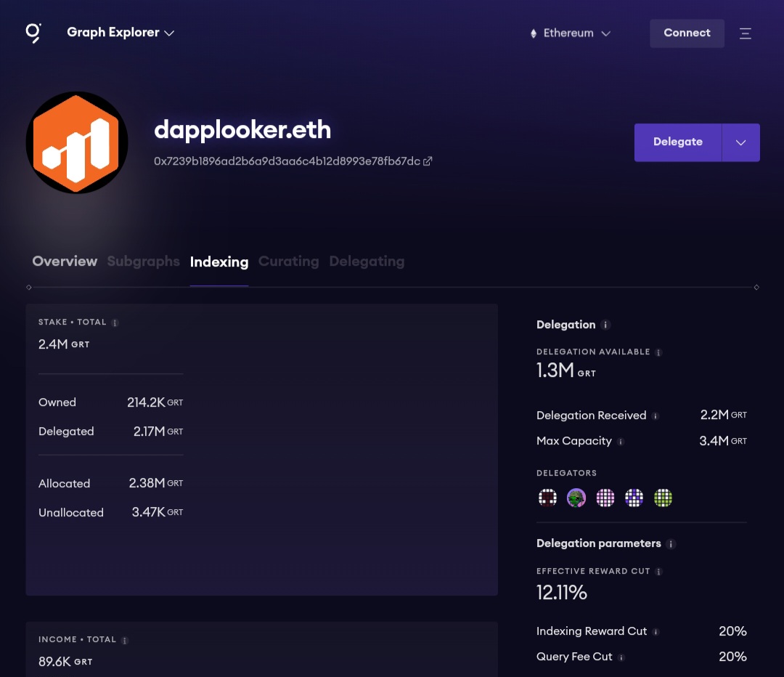
Task: Open the hamburger menu icon
Action: click(x=746, y=33)
